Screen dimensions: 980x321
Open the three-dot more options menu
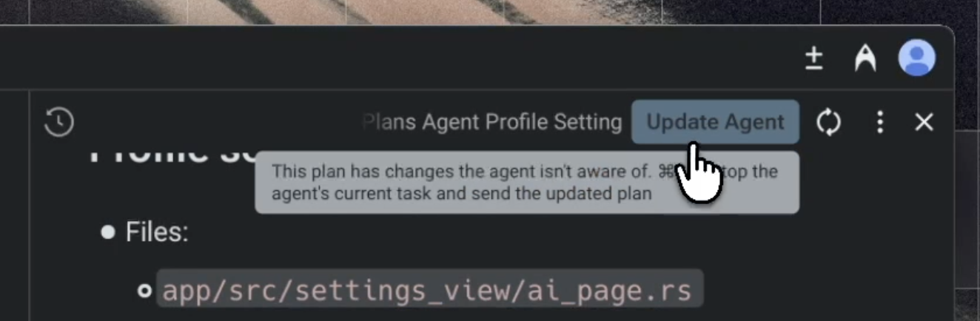(879, 122)
